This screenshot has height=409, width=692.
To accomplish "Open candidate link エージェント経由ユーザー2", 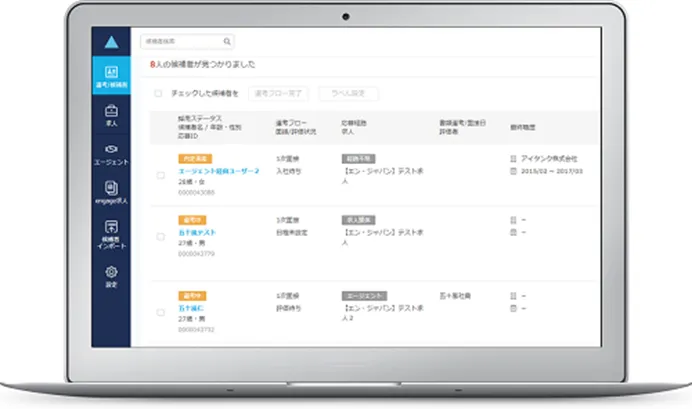I will (x=218, y=170).
